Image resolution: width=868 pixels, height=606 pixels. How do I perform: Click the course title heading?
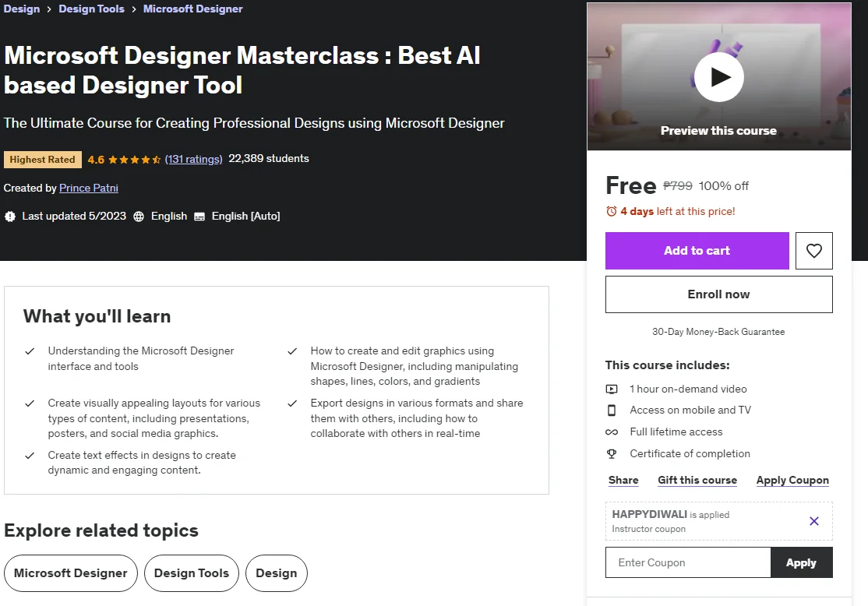pyautogui.click(x=242, y=70)
